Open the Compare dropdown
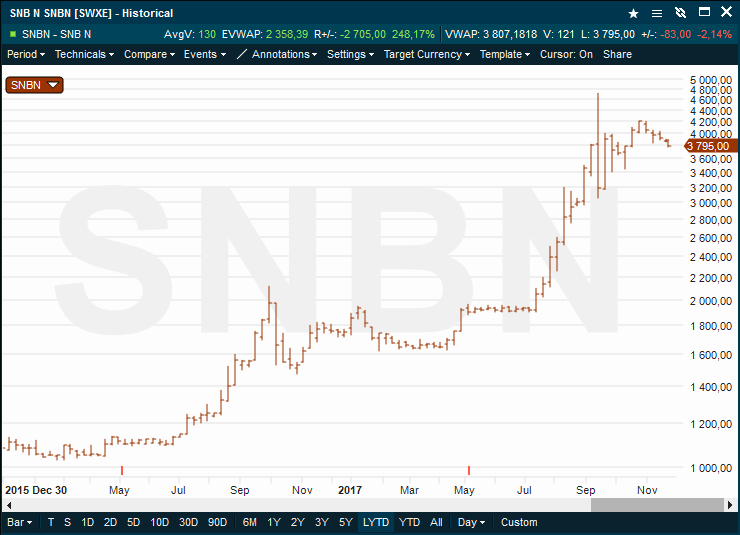The height and width of the screenshot is (535, 740). pos(150,54)
